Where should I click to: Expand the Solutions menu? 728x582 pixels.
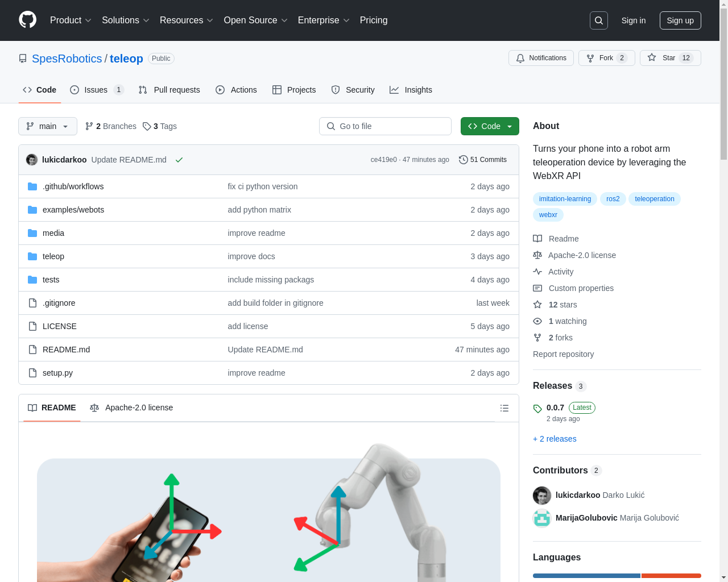tap(126, 20)
